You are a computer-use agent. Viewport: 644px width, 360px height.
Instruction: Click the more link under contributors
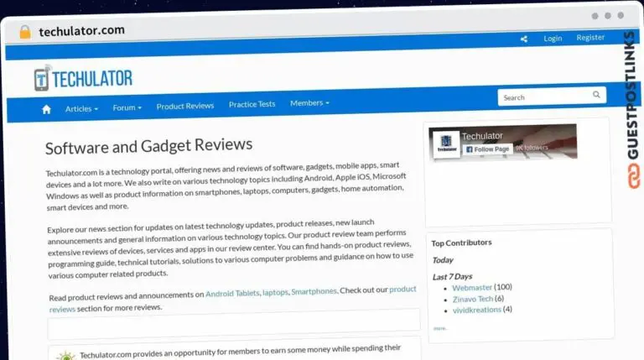439,328
